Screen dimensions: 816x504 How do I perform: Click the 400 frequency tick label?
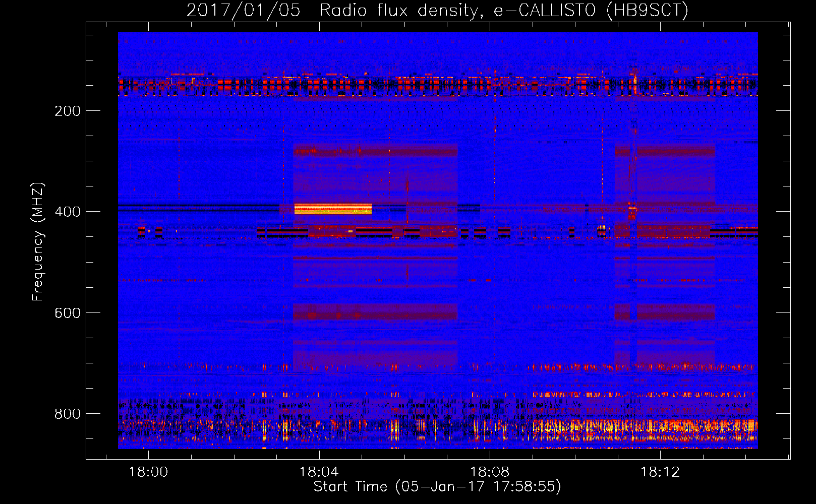(x=68, y=212)
